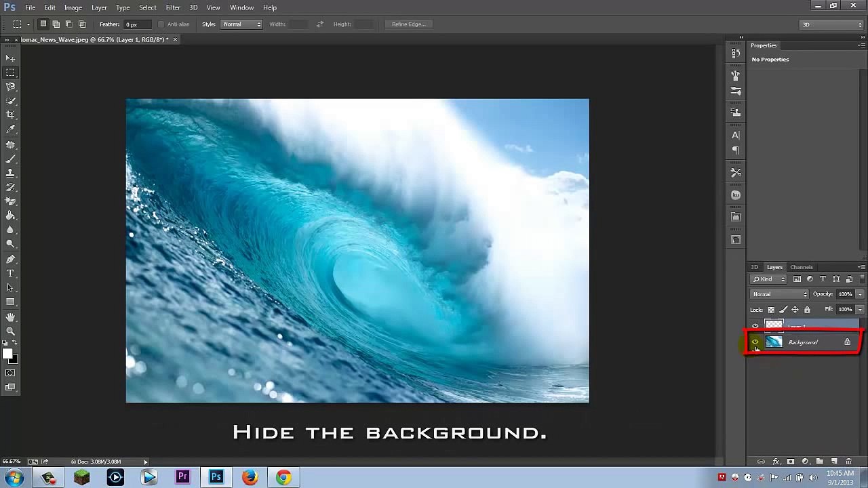Select the History Brush tool
Screen dimensions: 868x488
click(x=10, y=188)
